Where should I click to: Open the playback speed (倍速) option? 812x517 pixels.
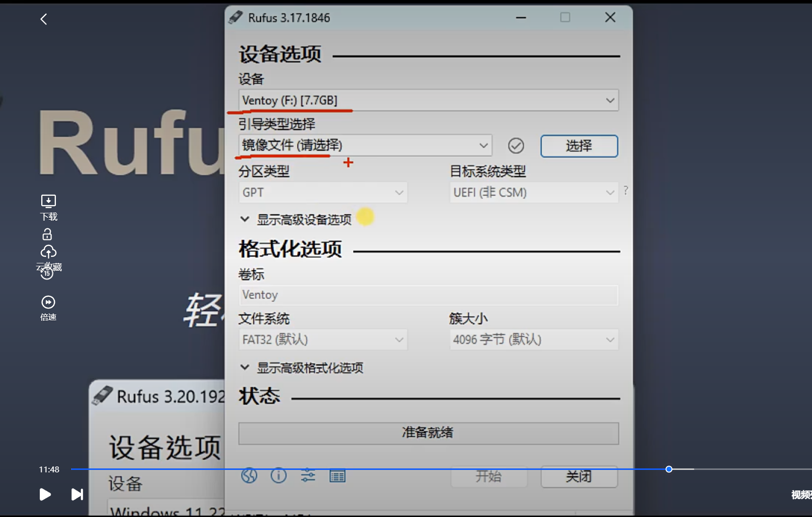[48, 308]
